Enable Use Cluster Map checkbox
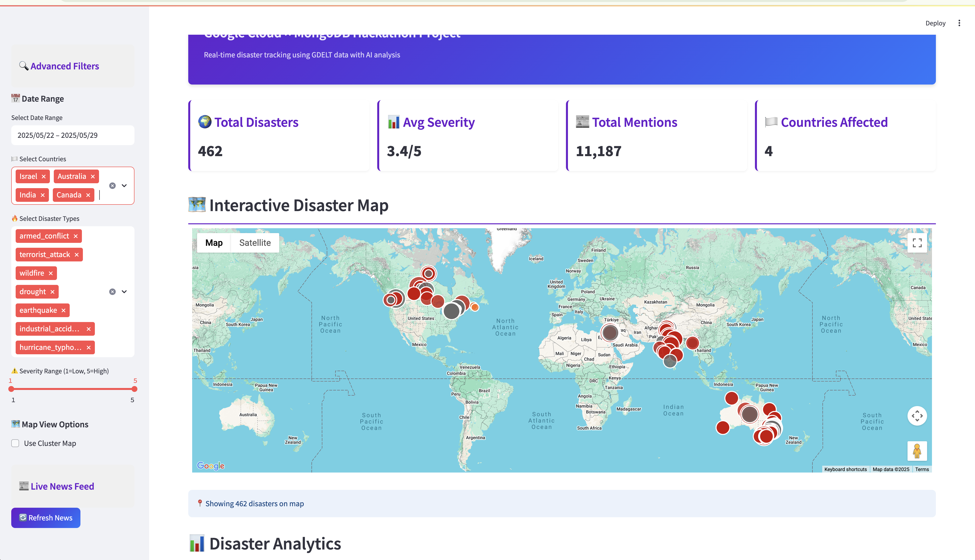Screen dimensions: 975x560 (15, 443)
